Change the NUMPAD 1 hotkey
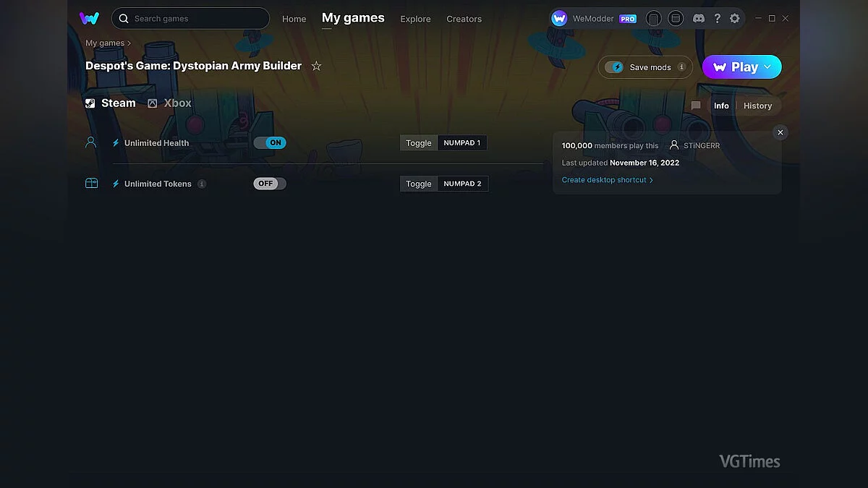 (462, 143)
